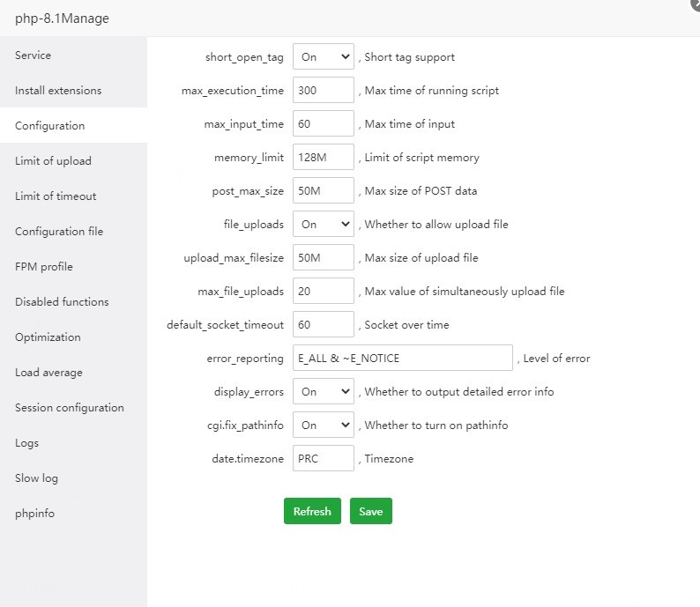Viewport: 700px width, 607px height.
Task: Save the PHP configuration changes
Action: click(370, 512)
